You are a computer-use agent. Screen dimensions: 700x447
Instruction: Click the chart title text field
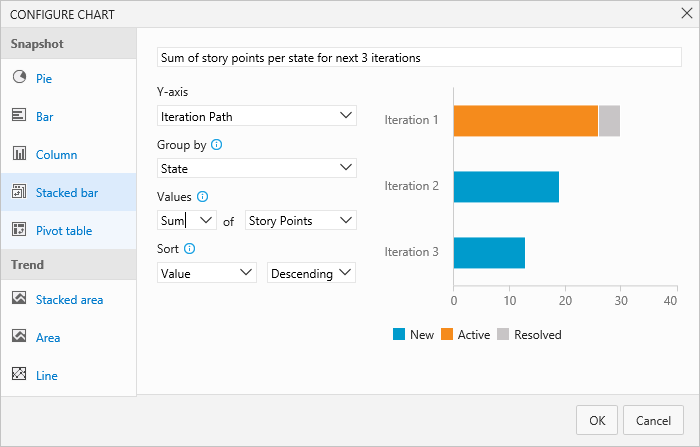click(x=419, y=58)
